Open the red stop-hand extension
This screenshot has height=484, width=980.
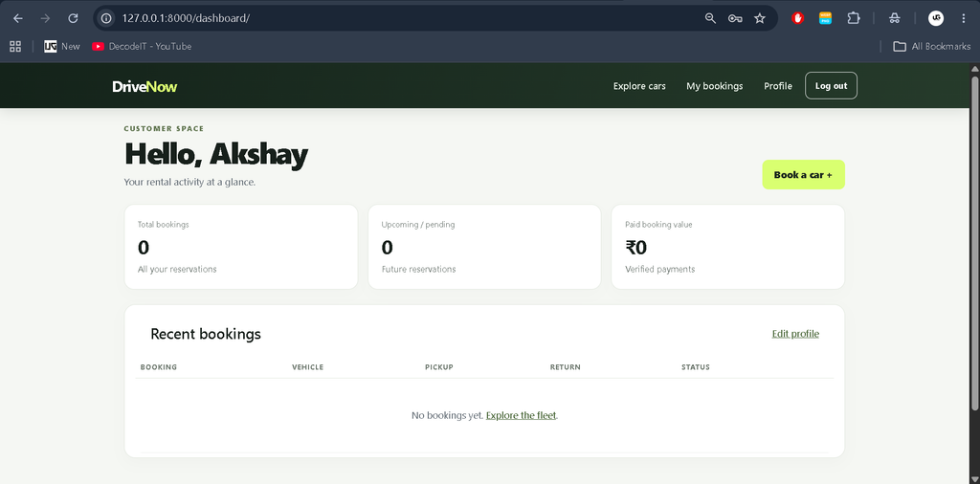(x=797, y=18)
